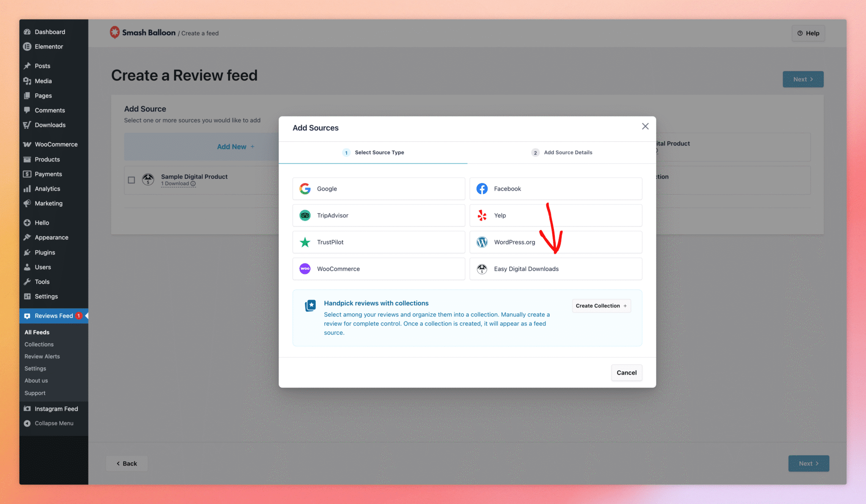This screenshot has height=504, width=866.
Task: Click the purple Woo icon in dialog
Action: 305,268
